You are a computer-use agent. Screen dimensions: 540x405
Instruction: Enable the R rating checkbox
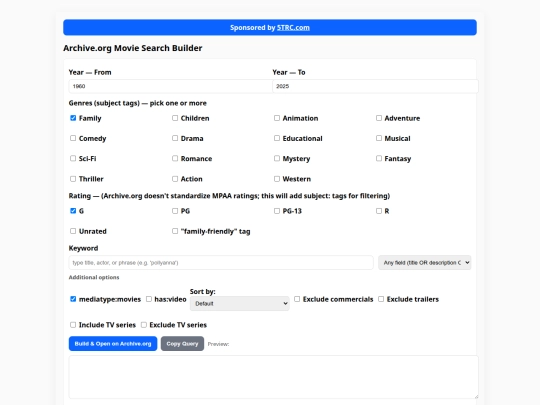379,211
